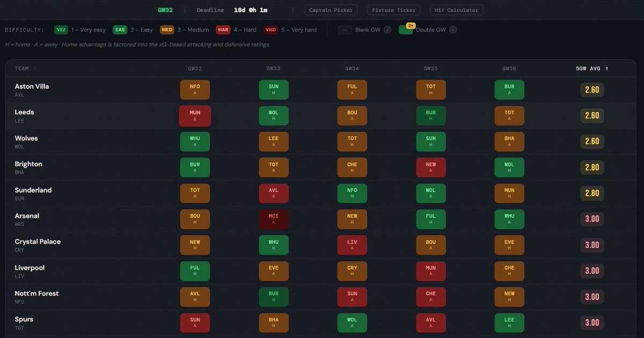
Task: Click Leeds' GW32 MUN away fixture
Action: (195, 116)
